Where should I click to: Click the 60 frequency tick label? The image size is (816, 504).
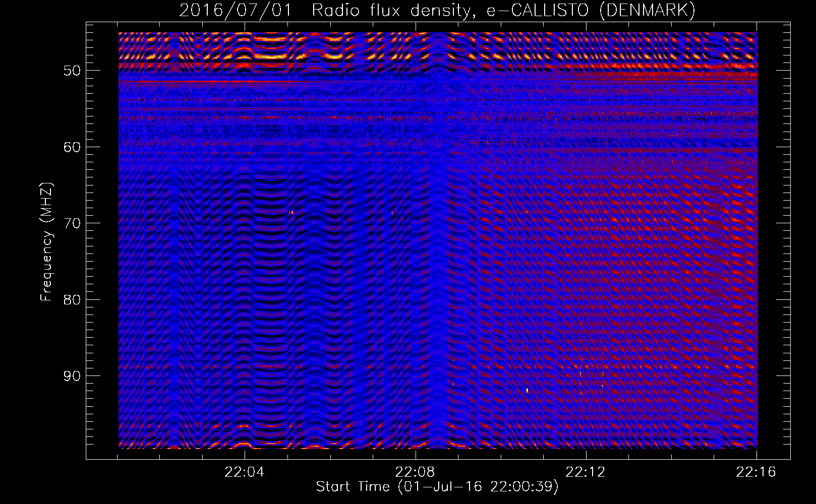click(72, 147)
